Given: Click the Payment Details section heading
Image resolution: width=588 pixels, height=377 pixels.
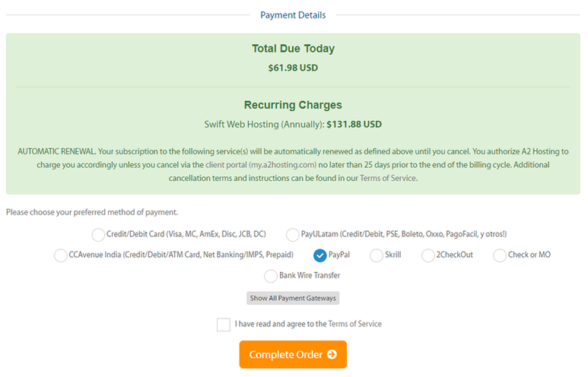Looking at the screenshot, I should [x=293, y=15].
